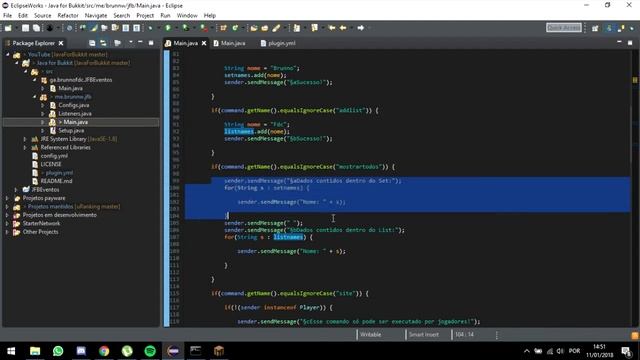This screenshot has width=640, height=360.
Task: Open the Windows Start menu
Action: tap(11, 351)
